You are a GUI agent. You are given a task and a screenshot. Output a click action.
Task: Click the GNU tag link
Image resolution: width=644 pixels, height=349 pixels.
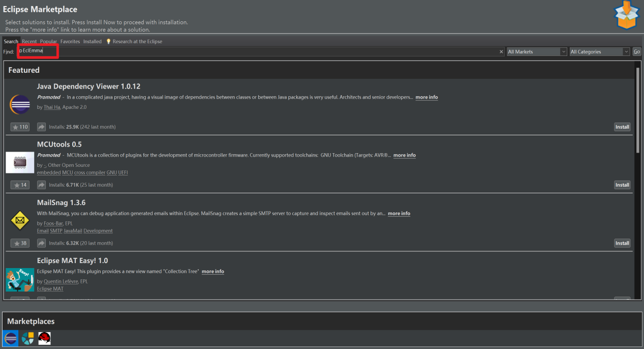tap(112, 172)
